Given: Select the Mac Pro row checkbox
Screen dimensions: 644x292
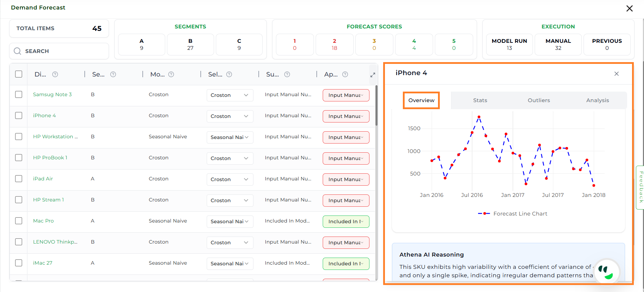Looking at the screenshot, I should 19,221.
